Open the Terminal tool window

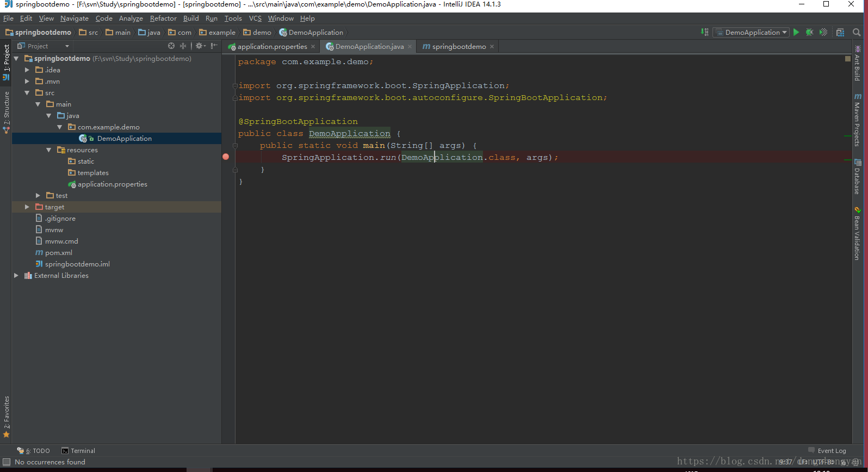[x=78, y=451]
